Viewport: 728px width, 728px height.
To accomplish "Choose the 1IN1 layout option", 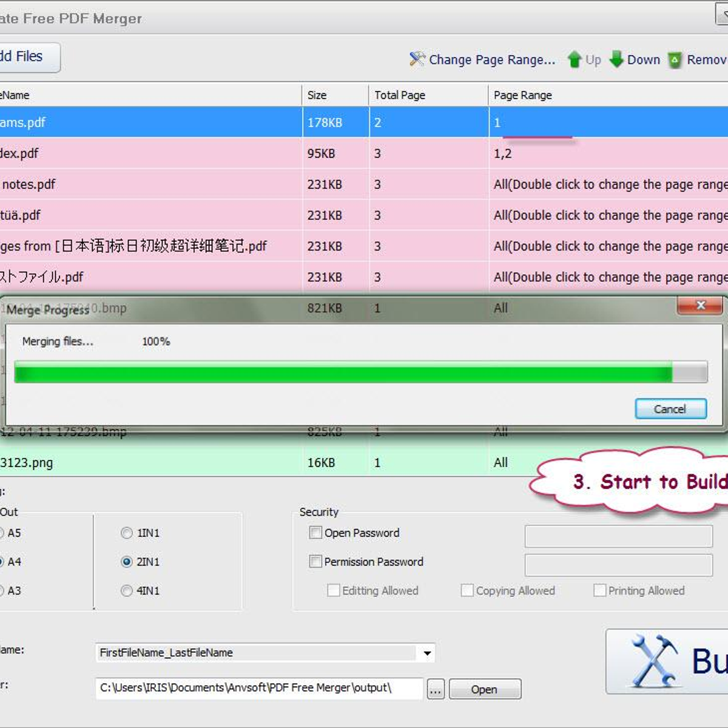I will pyautogui.click(x=126, y=533).
